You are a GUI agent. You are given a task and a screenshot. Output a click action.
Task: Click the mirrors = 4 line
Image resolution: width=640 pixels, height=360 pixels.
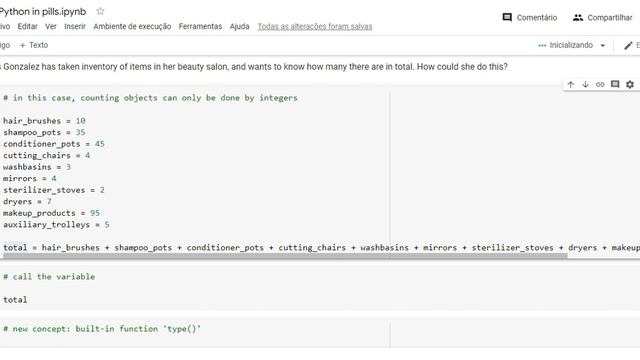30,178
